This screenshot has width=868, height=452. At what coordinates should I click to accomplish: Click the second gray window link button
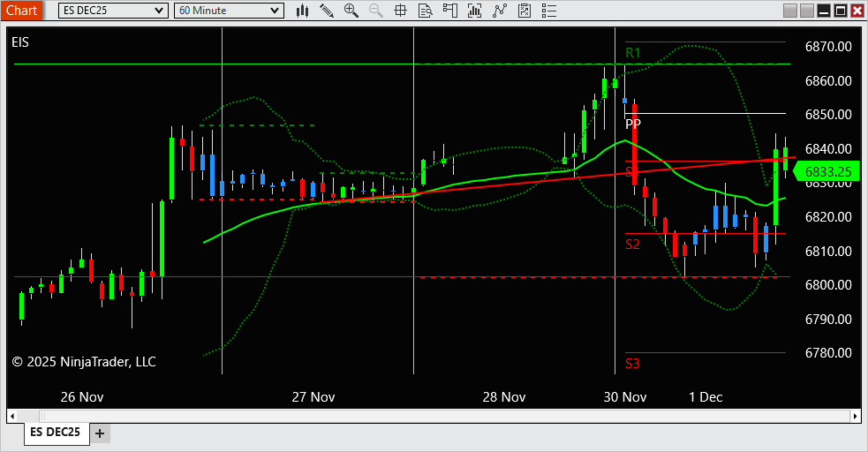click(807, 11)
